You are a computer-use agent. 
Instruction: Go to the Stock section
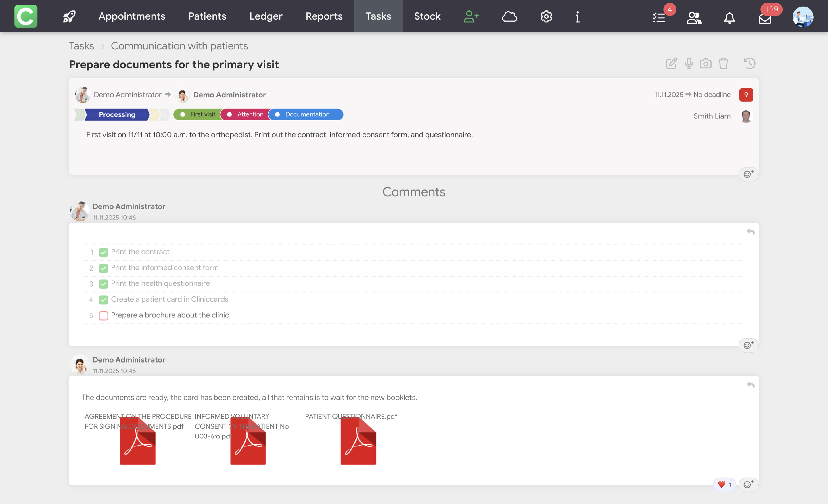pyautogui.click(x=427, y=16)
